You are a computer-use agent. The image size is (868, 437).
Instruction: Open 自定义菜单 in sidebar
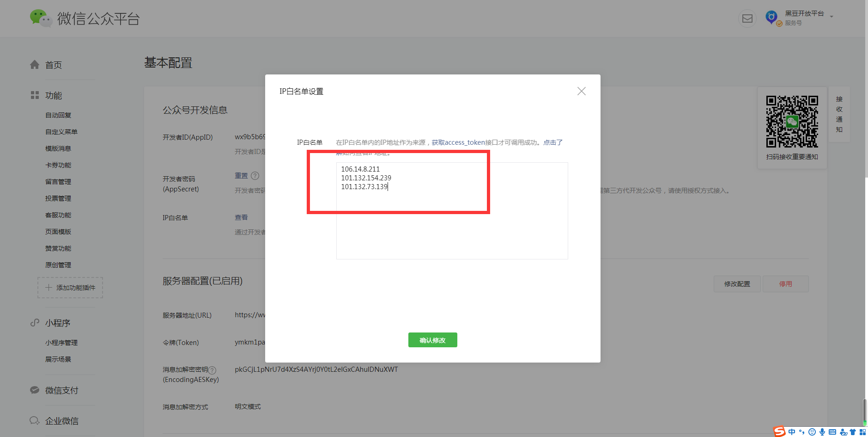(x=61, y=132)
